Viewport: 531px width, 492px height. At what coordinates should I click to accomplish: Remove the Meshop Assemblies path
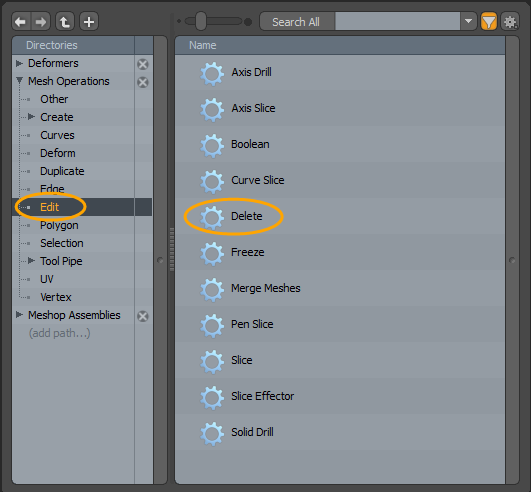[143, 316]
